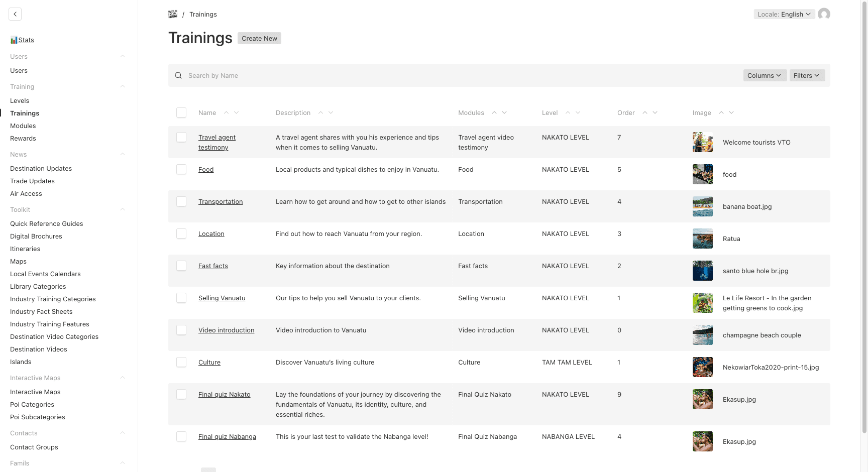Viewport: 868px width, 472px height.
Task: Click the search magnifier icon
Action: [178, 75]
